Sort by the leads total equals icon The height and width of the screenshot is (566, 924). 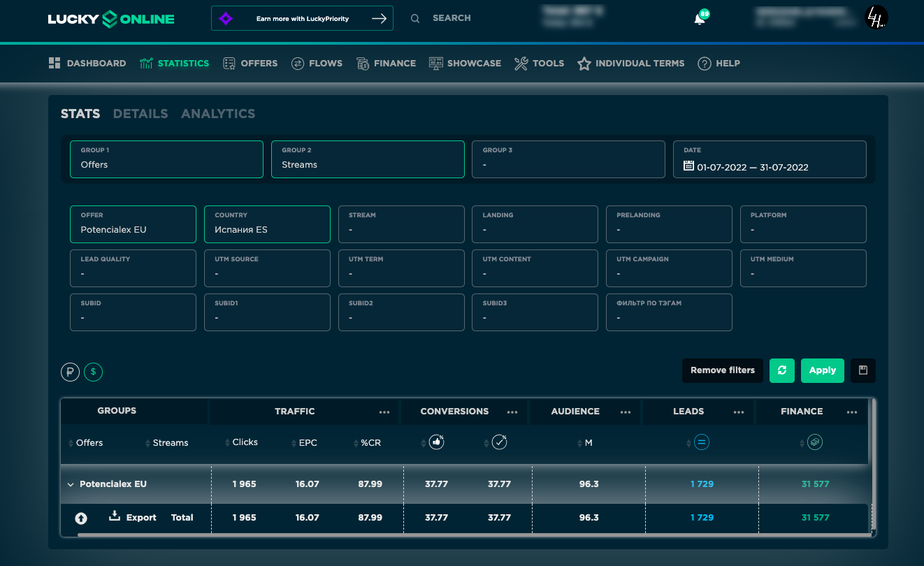tap(702, 442)
